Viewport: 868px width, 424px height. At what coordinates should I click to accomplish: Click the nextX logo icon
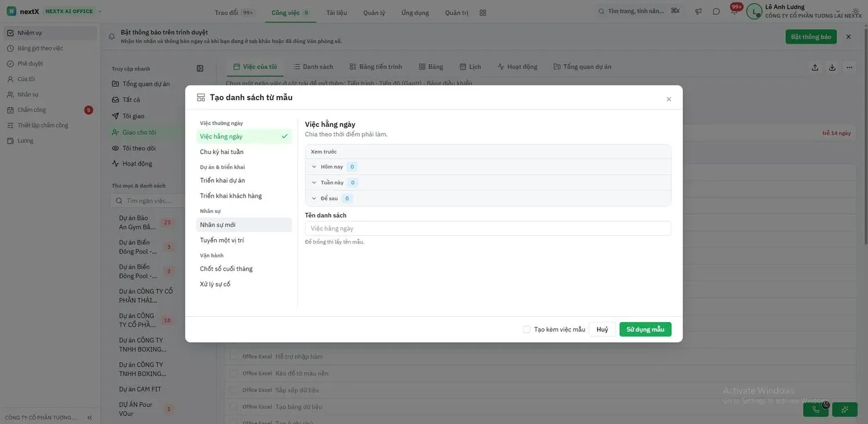click(x=12, y=11)
